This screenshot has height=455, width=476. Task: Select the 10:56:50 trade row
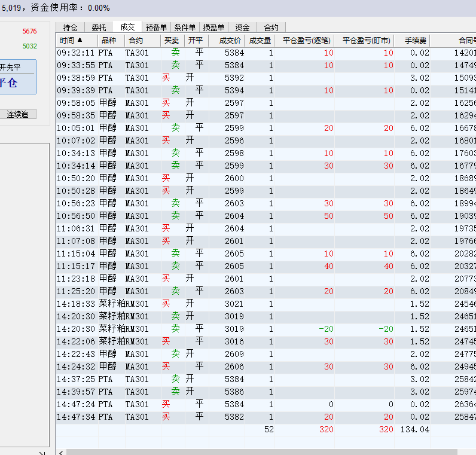[x=266, y=216]
